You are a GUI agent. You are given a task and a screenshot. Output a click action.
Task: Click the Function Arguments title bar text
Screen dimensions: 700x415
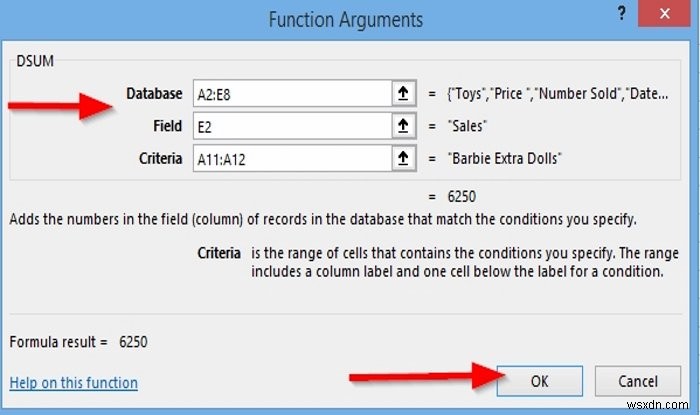coord(346,20)
